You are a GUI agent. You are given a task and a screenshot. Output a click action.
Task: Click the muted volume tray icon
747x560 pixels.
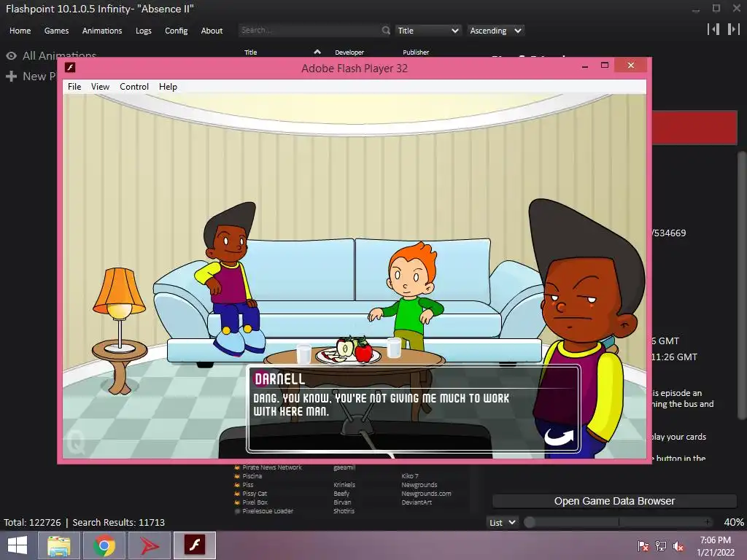[678, 546]
